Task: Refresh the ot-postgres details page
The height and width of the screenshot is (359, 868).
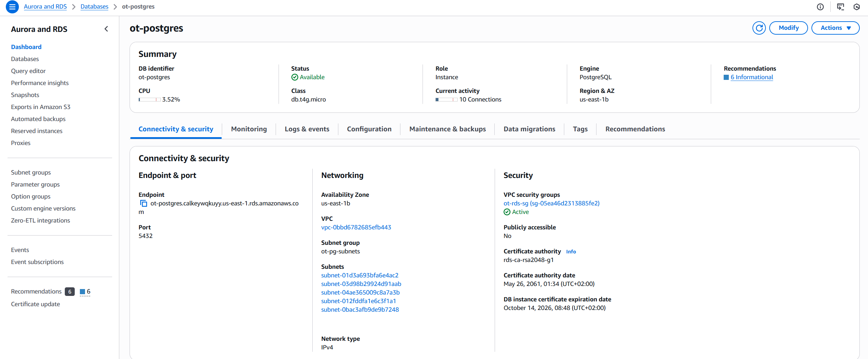Action: pyautogui.click(x=759, y=28)
